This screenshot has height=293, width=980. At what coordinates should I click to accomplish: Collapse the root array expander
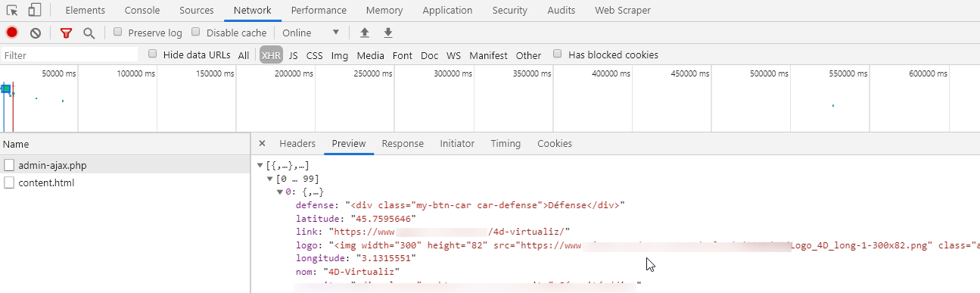pyautogui.click(x=260, y=165)
